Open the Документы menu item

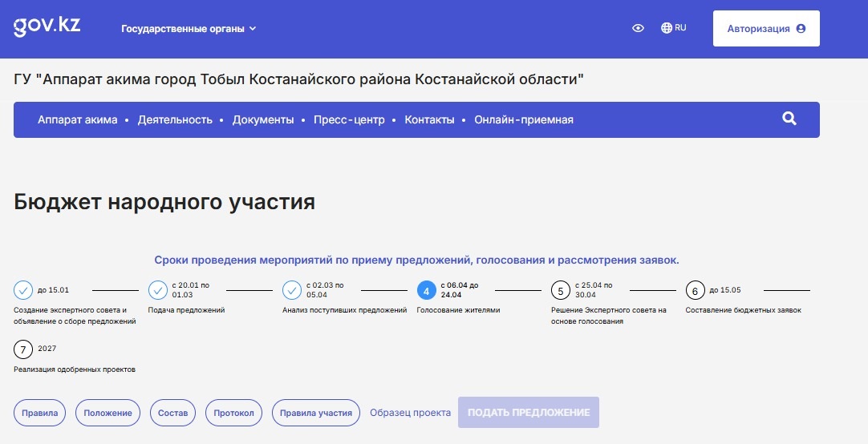[x=263, y=120]
